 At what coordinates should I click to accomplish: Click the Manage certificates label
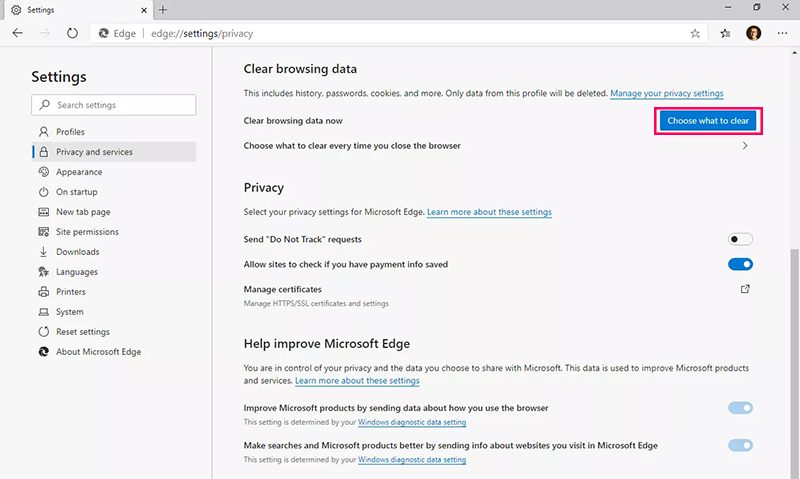[283, 289]
